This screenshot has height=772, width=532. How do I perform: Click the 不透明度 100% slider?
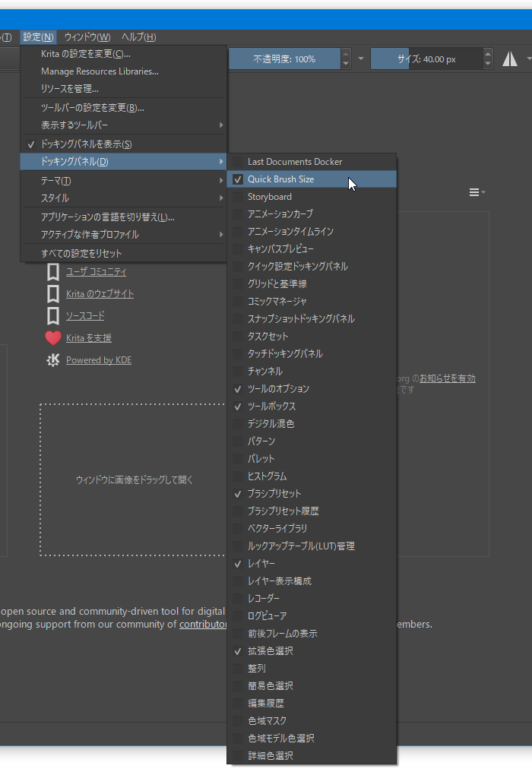[x=284, y=59]
